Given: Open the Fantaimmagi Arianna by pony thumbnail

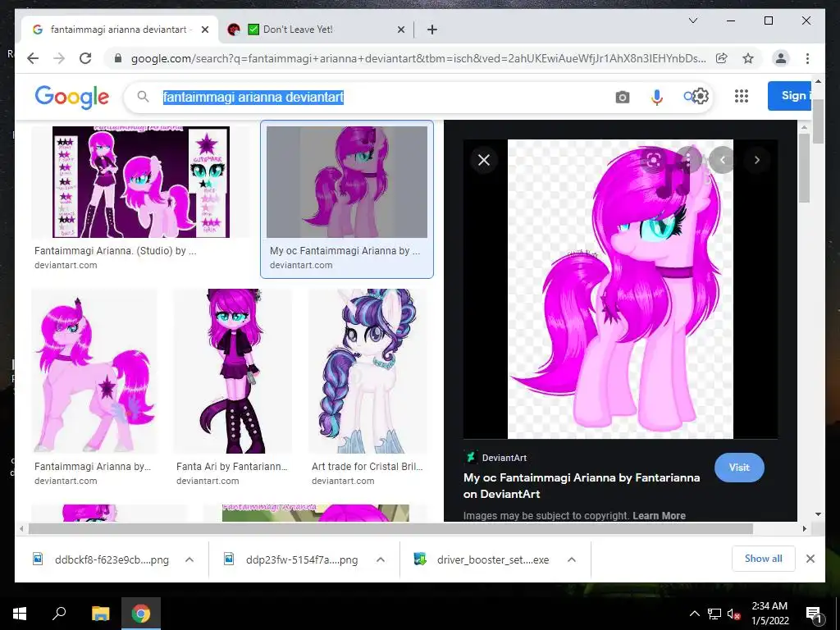Looking at the screenshot, I should [94, 371].
